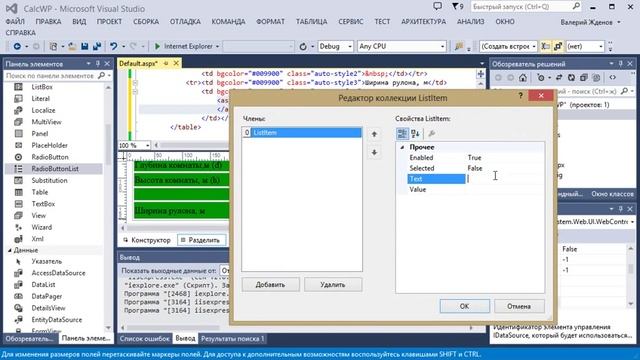
Task: Open the Обозреватель bottom panel tab
Action: click(29, 338)
